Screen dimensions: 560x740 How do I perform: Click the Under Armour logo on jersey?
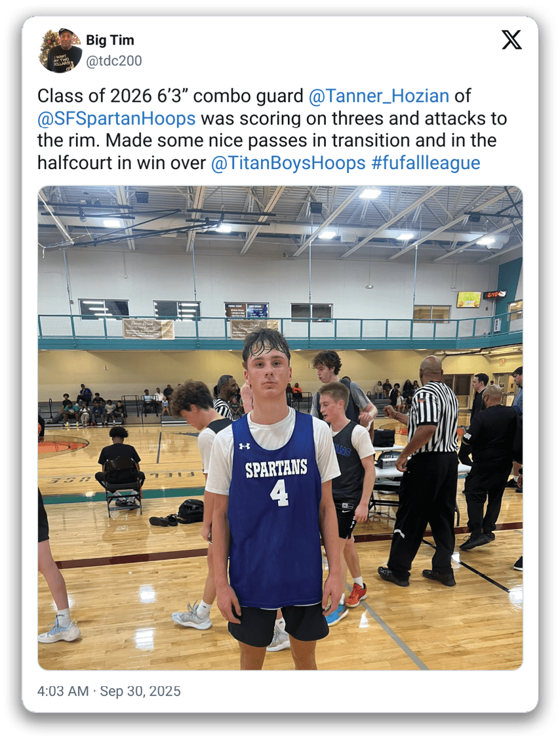coord(244,446)
